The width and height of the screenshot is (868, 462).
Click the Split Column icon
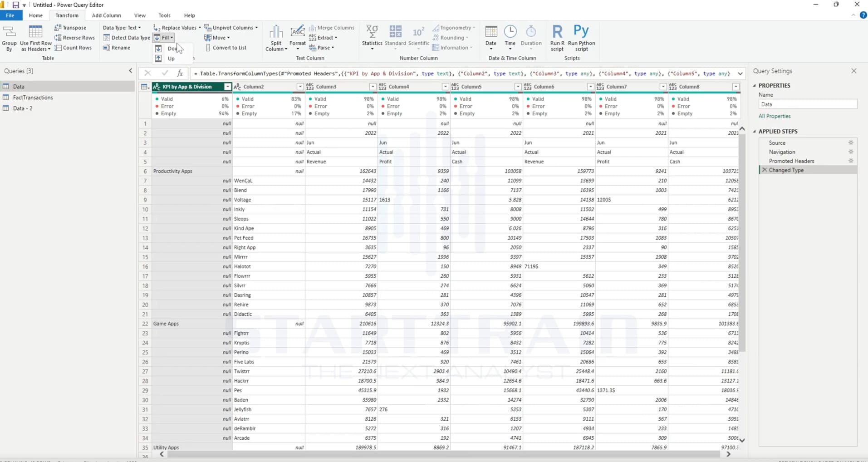[x=276, y=38]
